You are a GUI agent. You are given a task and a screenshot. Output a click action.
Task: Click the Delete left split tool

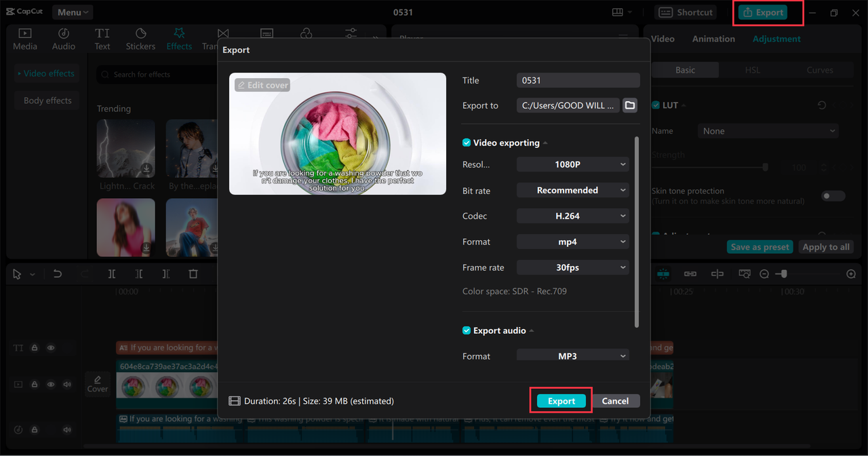(x=139, y=273)
